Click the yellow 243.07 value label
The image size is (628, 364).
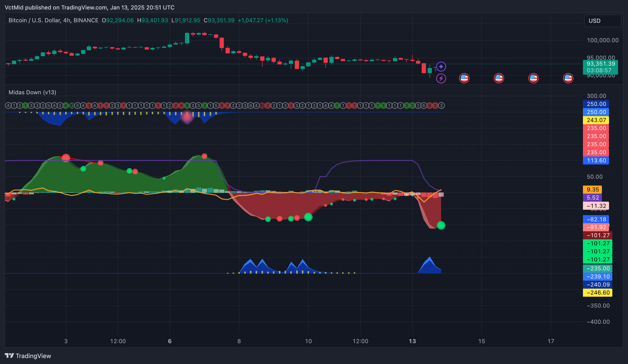pyautogui.click(x=596, y=120)
